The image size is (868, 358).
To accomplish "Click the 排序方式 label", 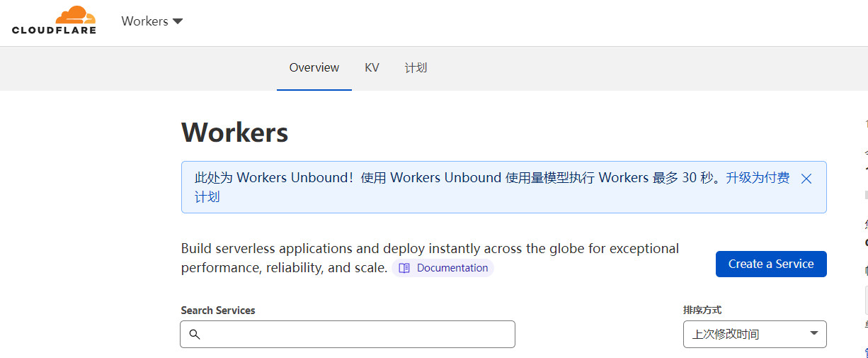I will [702, 310].
